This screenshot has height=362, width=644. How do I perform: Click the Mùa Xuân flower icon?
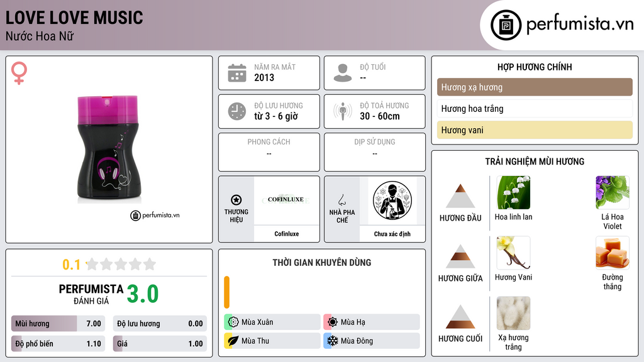[x=233, y=322]
